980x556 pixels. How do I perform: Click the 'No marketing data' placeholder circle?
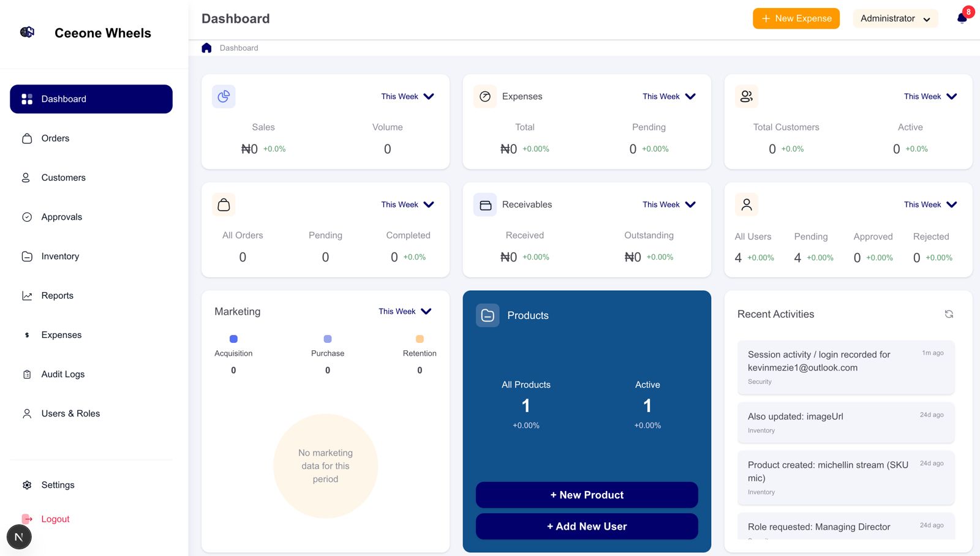[325, 466]
